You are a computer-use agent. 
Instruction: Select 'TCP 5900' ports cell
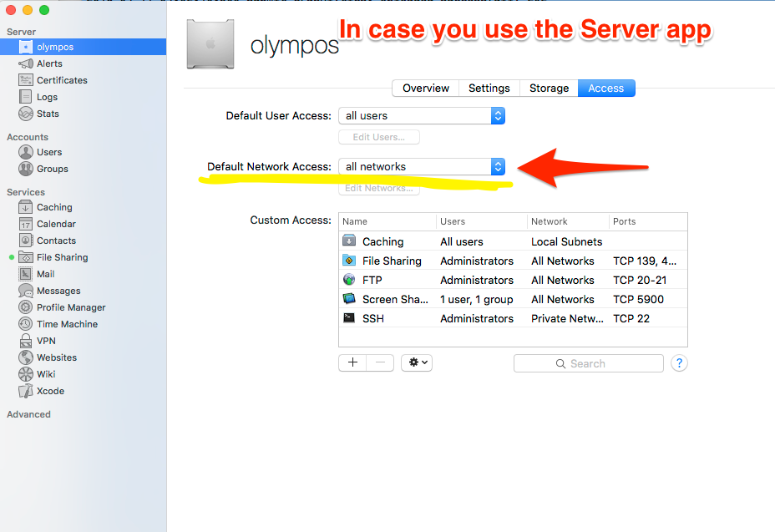point(638,300)
